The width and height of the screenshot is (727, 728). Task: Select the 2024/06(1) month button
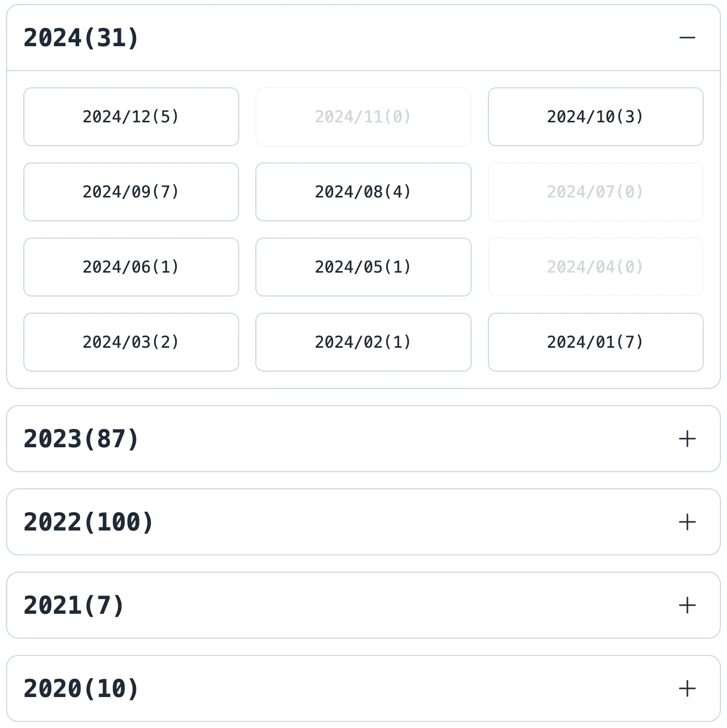(131, 267)
